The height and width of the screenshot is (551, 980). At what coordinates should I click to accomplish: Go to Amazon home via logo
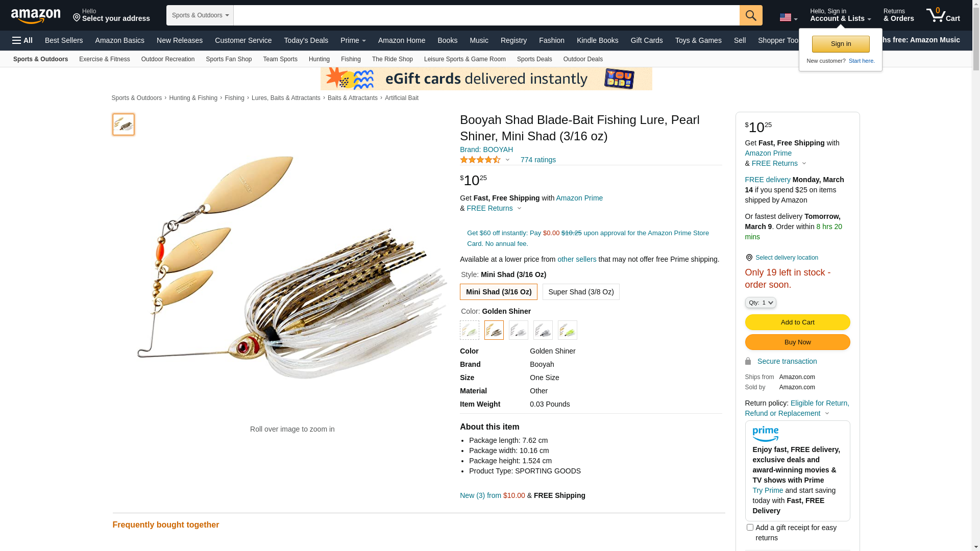[36, 16]
